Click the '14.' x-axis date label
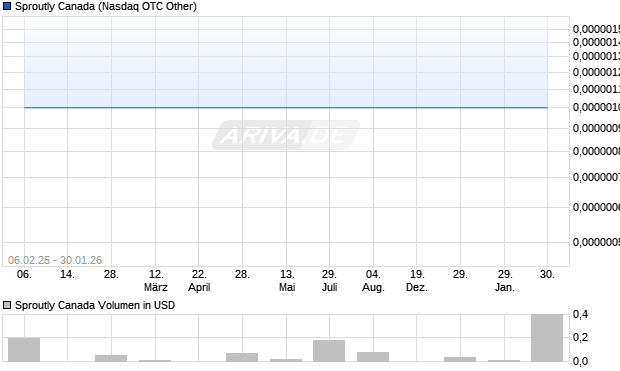The height and width of the screenshot is (371, 620). (67, 274)
